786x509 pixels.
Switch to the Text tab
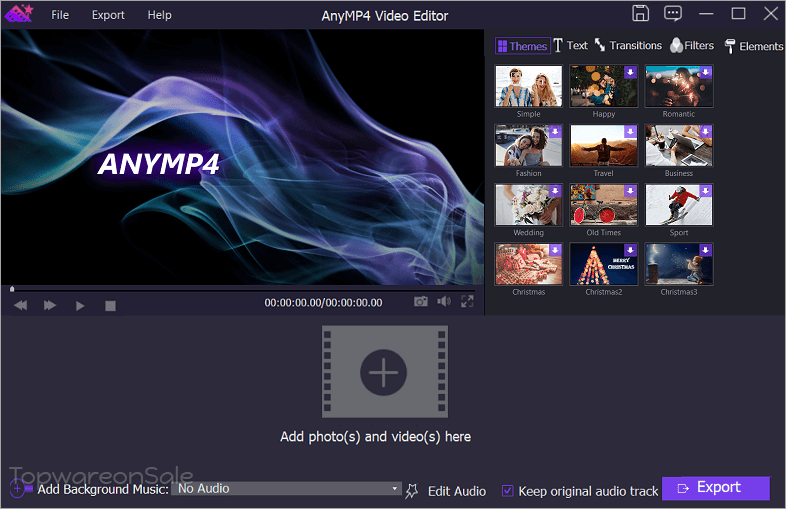coord(570,46)
